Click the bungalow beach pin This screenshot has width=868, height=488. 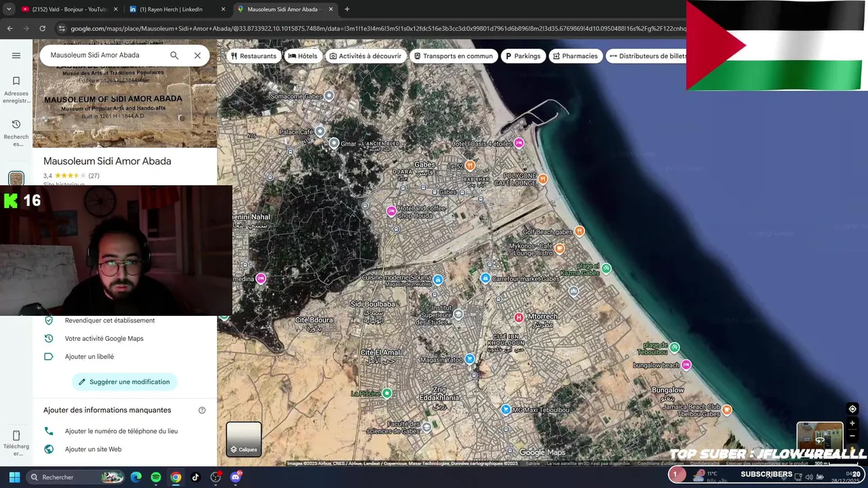686,365
